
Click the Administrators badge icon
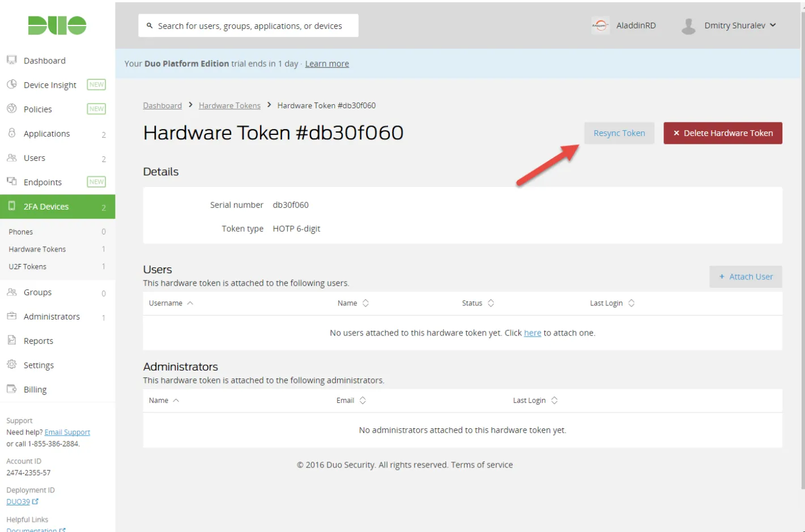11,316
